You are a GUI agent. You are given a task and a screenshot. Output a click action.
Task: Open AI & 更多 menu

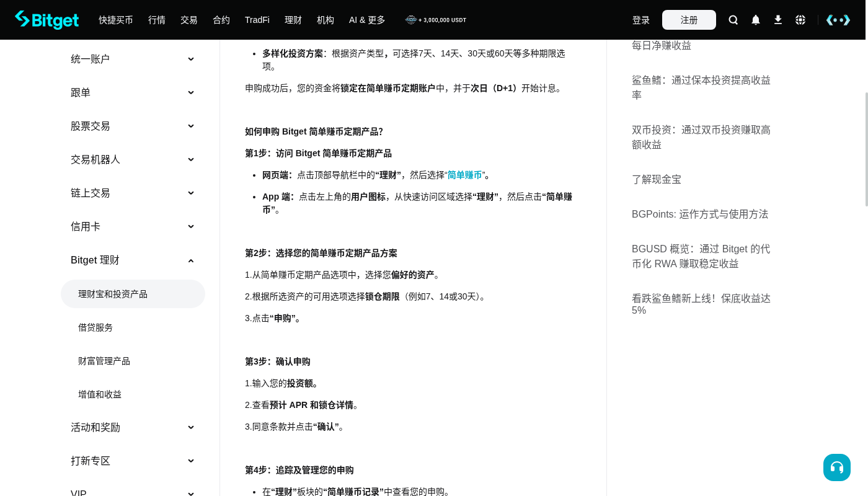tap(367, 20)
